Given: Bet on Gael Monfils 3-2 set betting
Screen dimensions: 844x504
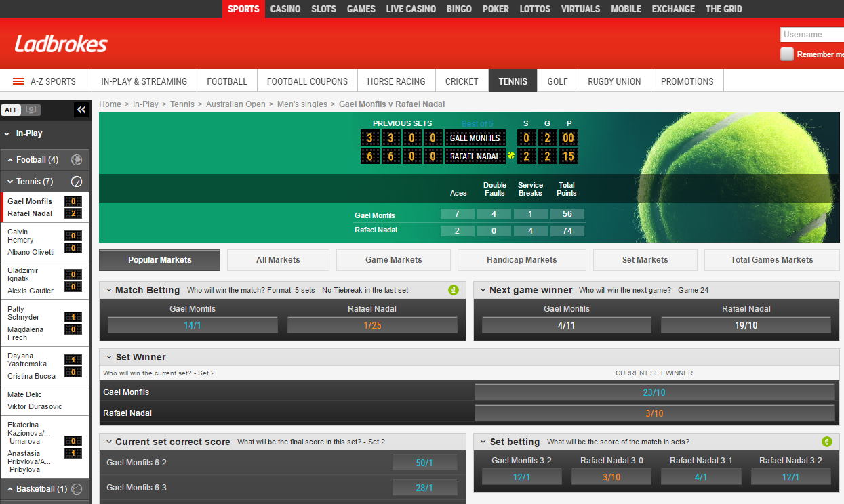Looking at the screenshot, I should pyautogui.click(x=522, y=477).
